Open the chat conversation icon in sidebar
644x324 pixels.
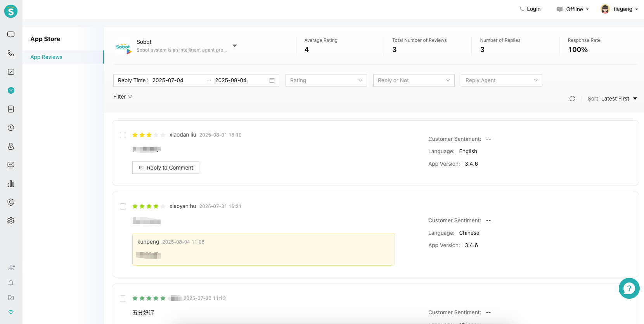[11, 35]
